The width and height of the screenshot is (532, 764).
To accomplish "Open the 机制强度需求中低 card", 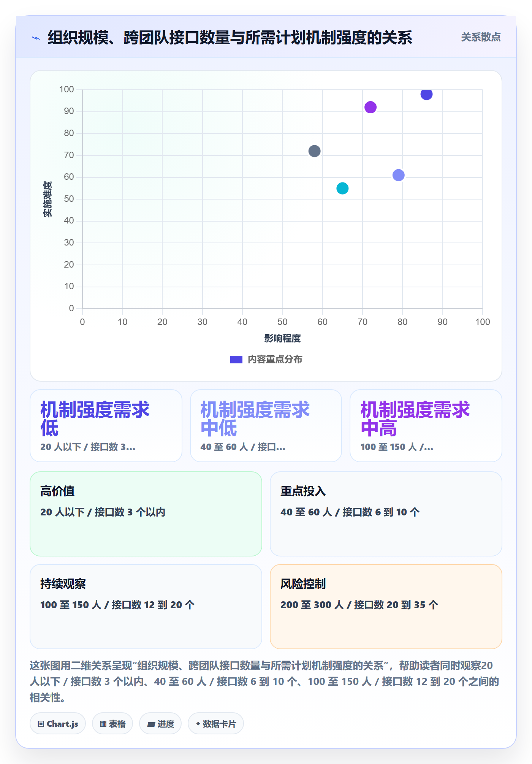I will (266, 426).
